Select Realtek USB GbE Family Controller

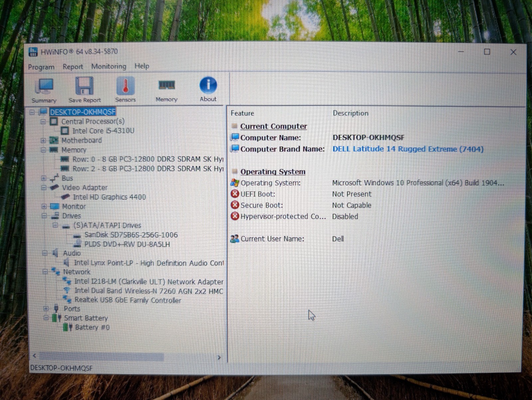coord(128,300)
